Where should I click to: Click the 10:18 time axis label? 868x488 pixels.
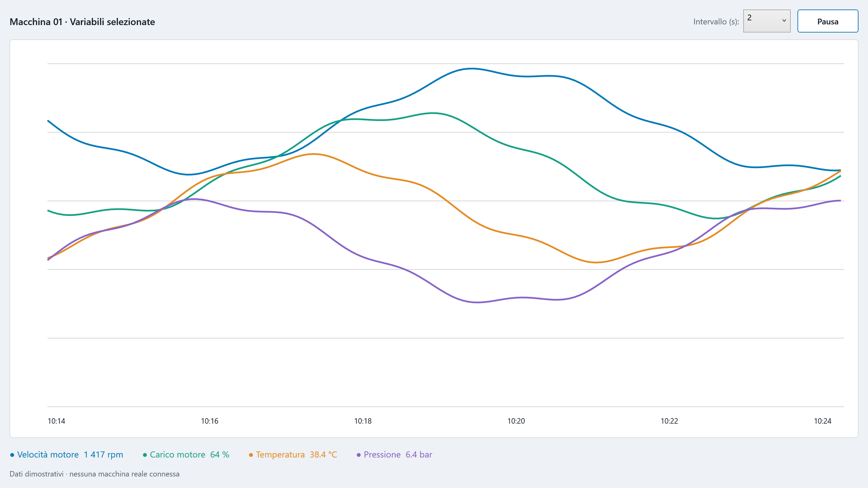pos(363,421)
